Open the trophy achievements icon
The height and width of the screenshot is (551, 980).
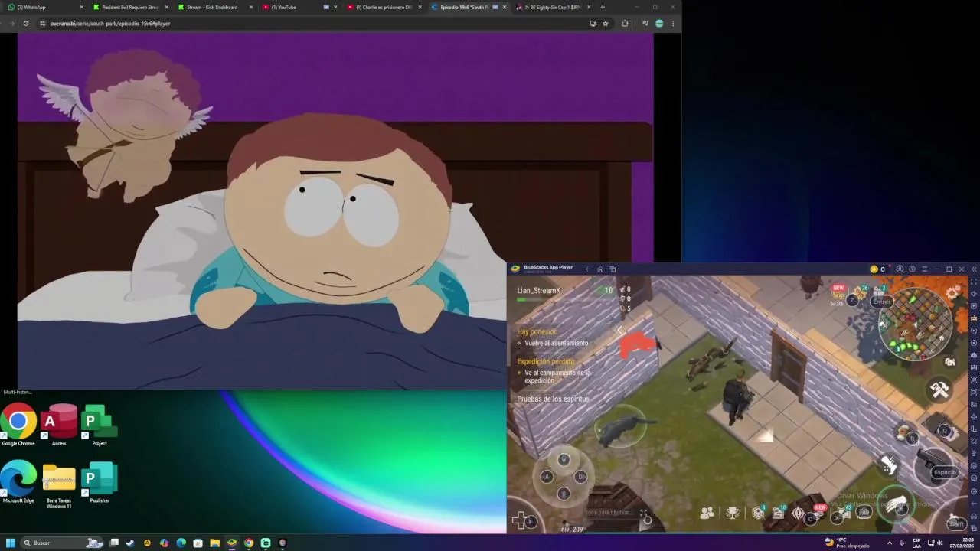point(733,513)
